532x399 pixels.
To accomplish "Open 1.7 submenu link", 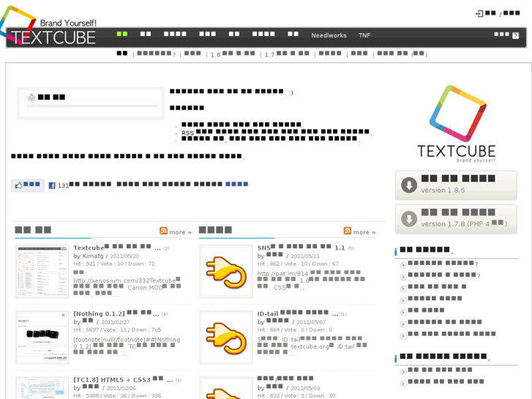I will point(287,54).
